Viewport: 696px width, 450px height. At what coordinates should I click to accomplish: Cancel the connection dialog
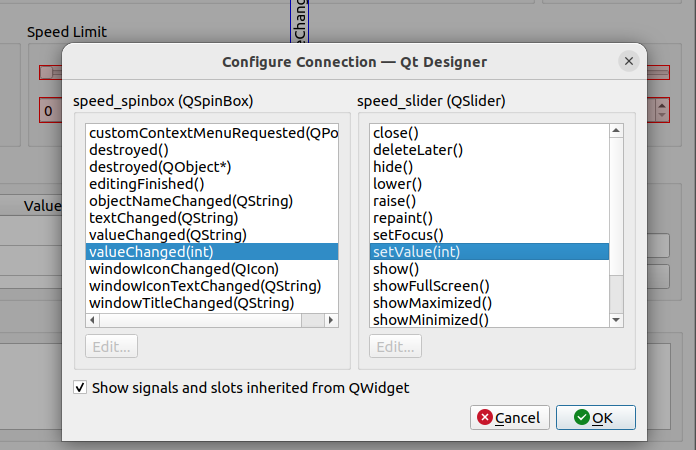click(x=510, y=418)
